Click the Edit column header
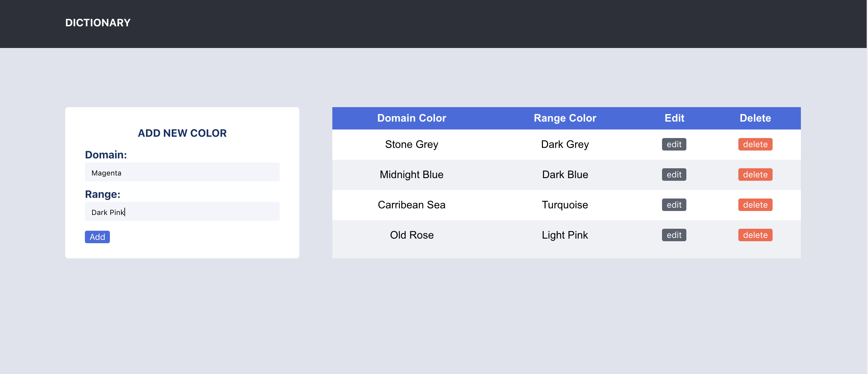Screen dimensions: 868x374 tap(674, 118)
